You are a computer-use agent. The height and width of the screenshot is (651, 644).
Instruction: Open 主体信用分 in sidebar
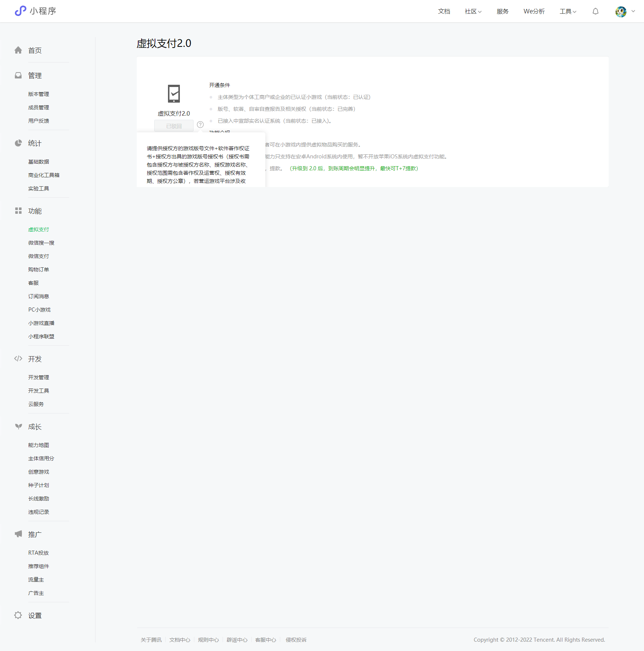click(x=41, y=458)
